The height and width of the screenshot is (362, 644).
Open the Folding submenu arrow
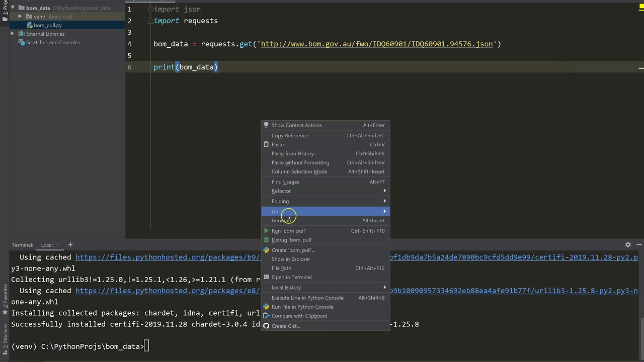pyautogui.click(x=385, y=201)
